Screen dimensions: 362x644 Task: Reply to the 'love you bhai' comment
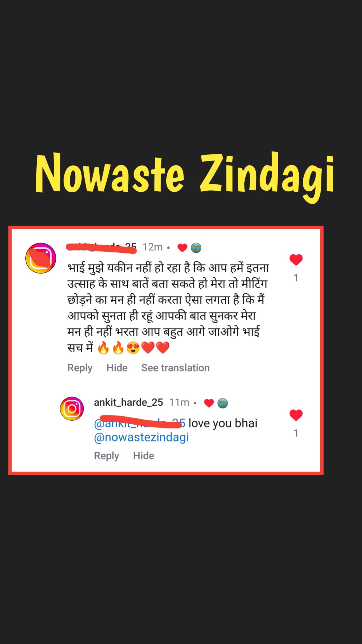pos(106,456)
